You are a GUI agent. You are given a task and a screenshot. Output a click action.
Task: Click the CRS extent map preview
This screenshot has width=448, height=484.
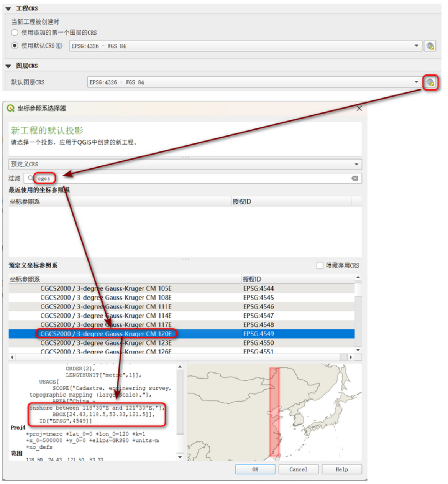(274, 412)
